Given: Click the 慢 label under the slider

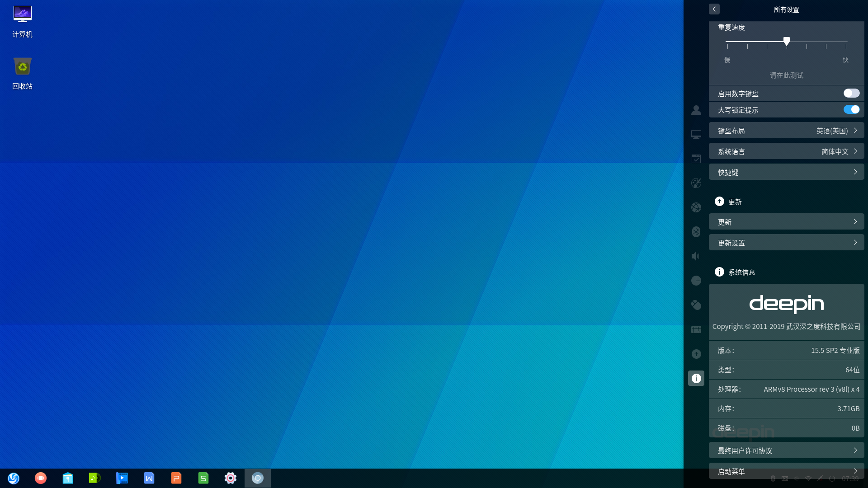Looking at the screenshot, I should (x=727, y=60).
